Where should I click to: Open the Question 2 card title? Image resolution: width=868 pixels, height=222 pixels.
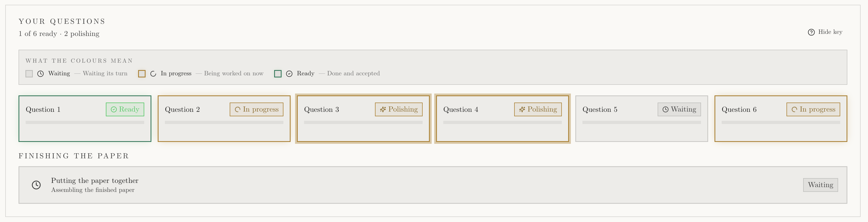pos(182,109)
